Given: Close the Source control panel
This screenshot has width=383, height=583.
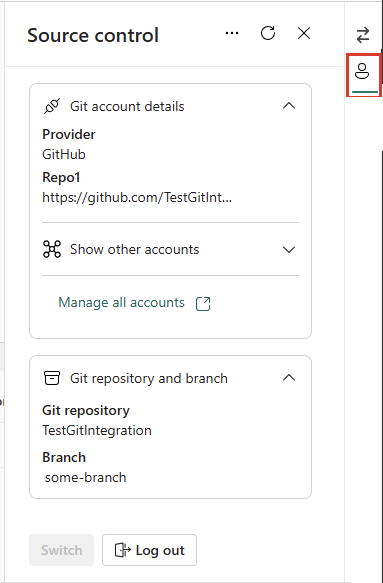Looking at the screenshot, I should click(304, 33).
